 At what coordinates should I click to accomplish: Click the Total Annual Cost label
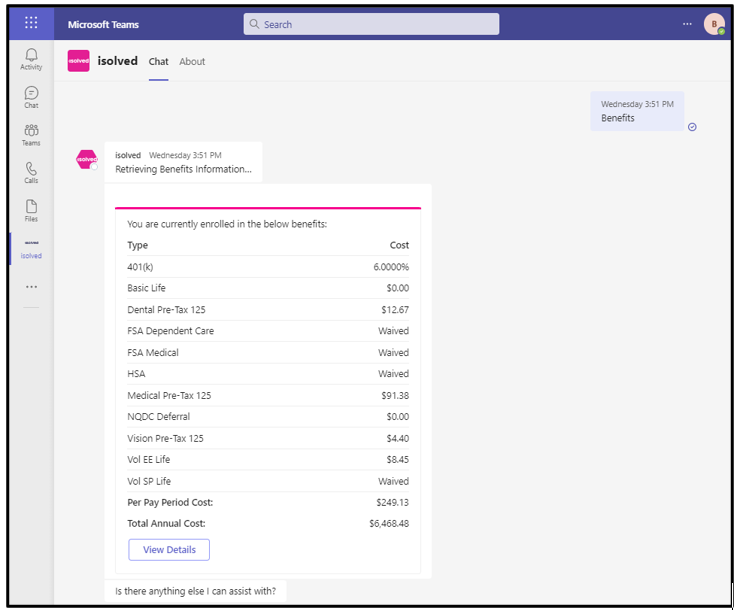(x=166, y=524)
